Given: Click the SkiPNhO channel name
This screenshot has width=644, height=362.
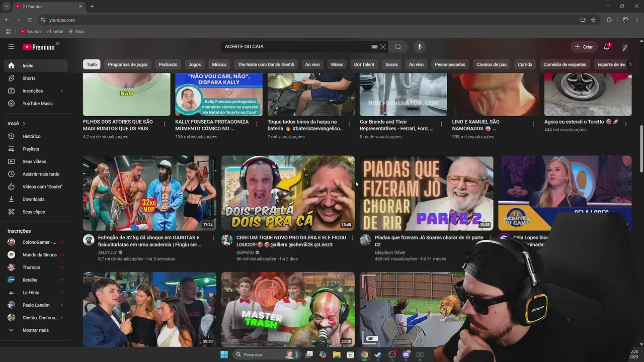Looking at the screenshot, I should (245, 252).
